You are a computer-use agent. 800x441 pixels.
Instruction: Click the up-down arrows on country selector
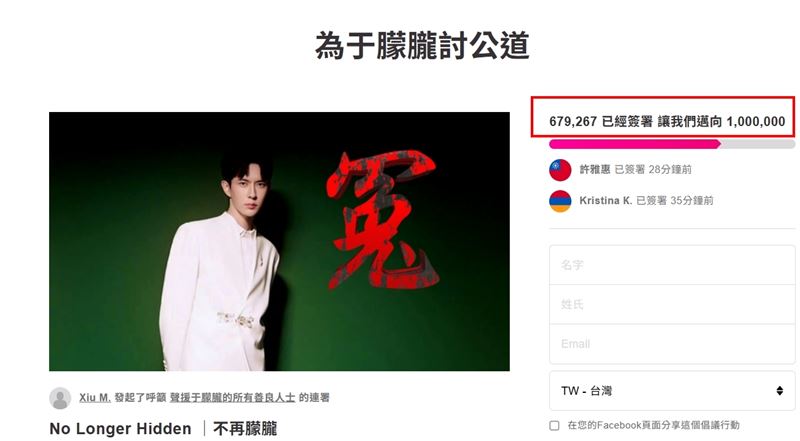point(779,391)
